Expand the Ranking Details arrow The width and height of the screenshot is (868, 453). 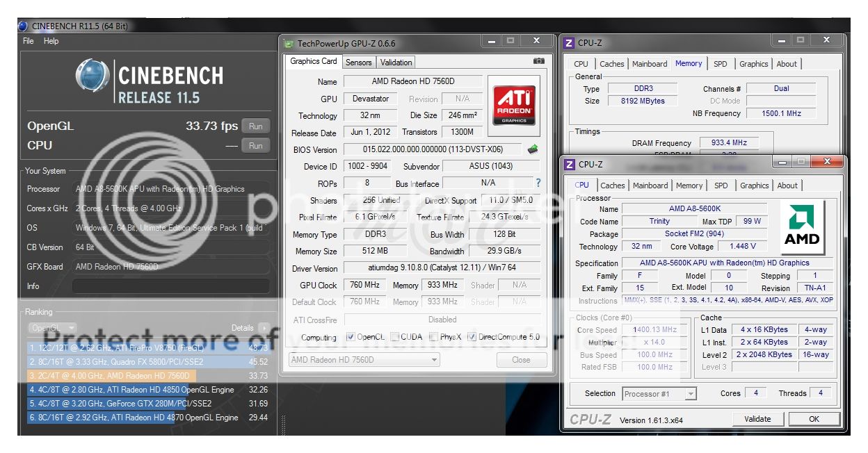pos(264,328)
